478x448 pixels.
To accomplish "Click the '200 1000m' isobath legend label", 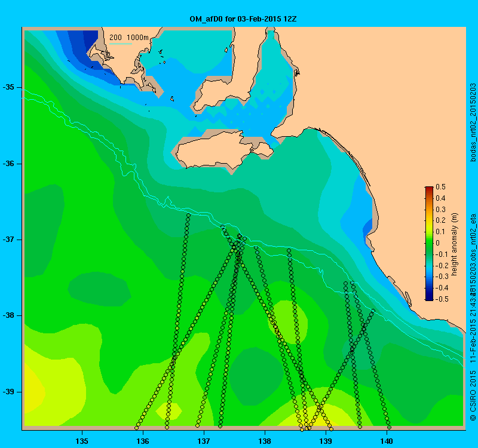I will click(x=129, y=38).
